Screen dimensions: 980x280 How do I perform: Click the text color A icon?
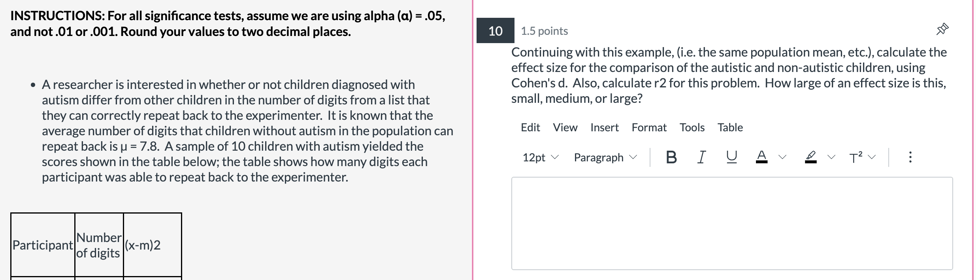[761, 157]
